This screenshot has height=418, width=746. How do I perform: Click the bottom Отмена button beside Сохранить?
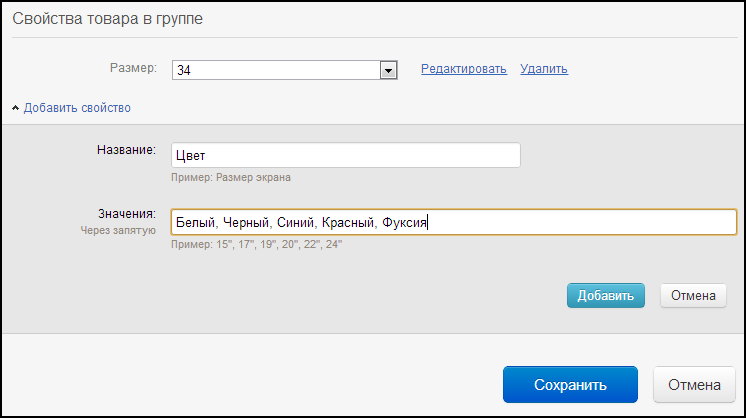tap(694, 384)
